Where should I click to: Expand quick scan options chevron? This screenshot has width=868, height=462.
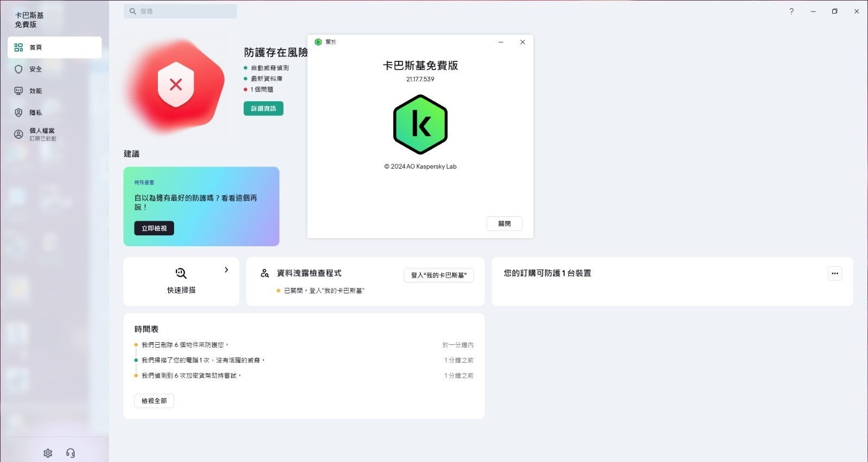pos(226,270)
